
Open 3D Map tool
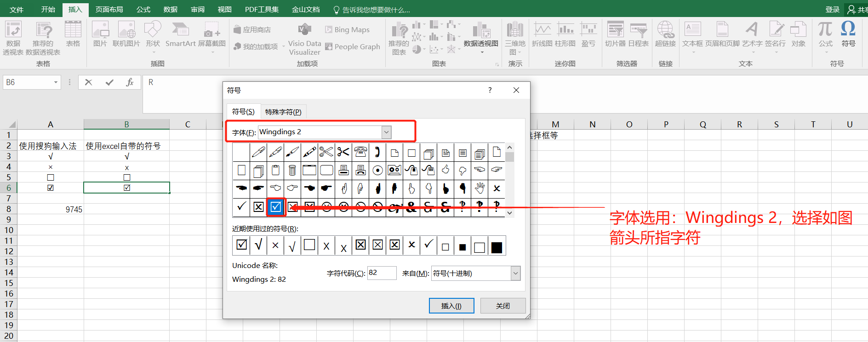515,39
